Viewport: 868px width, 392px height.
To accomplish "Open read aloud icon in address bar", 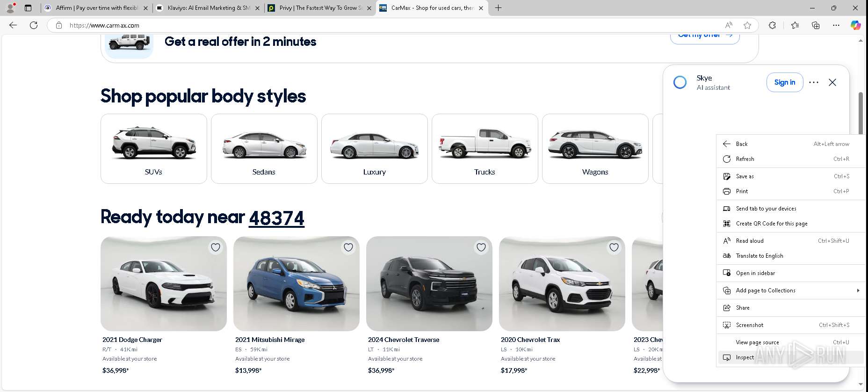I will pos(729,25).
